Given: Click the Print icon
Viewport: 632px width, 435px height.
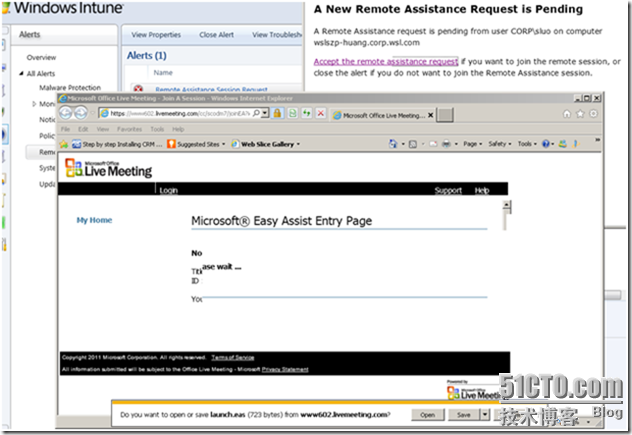Looking at the screenshot, I should pos(446,144).
